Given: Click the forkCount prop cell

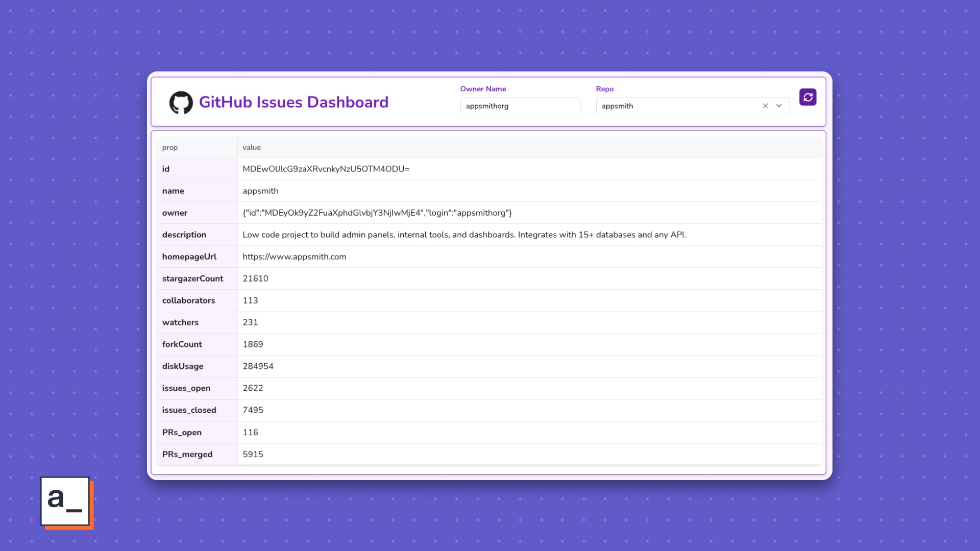Looking at the screenshot, I should [x=182, y=344].
